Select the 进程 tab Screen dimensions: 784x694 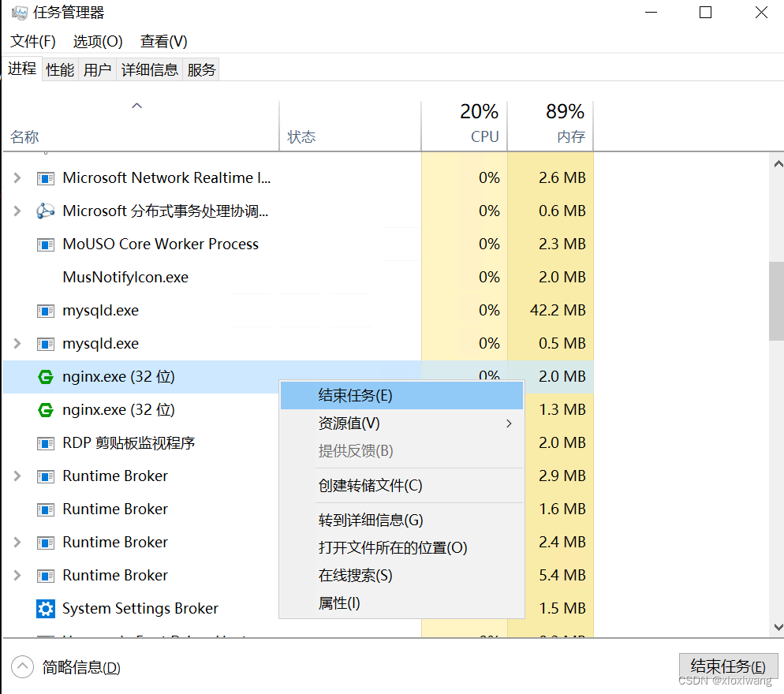point(22,69)
